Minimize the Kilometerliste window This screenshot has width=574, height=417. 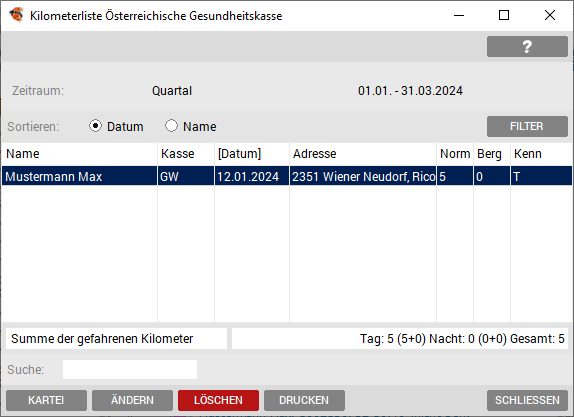[x=459, y=15]
